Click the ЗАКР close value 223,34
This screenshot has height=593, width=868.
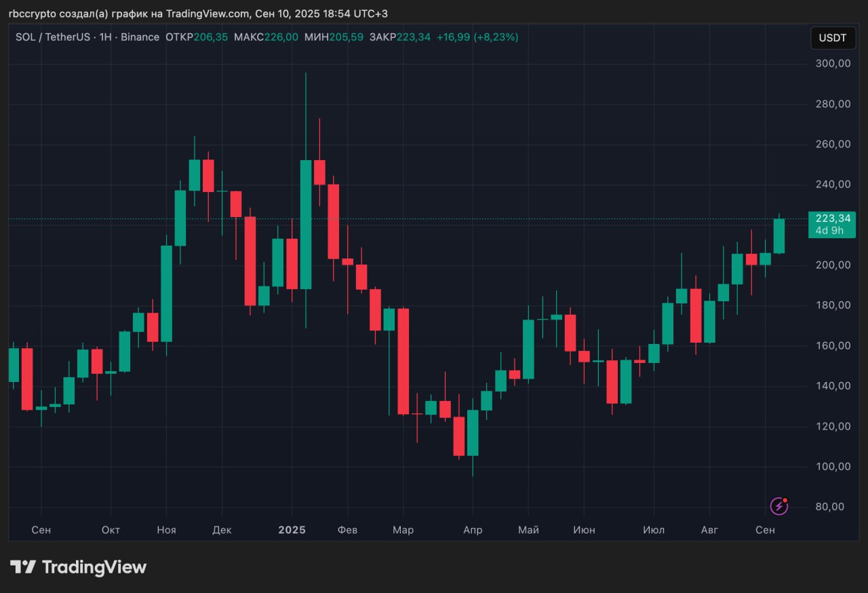point(414,37)
